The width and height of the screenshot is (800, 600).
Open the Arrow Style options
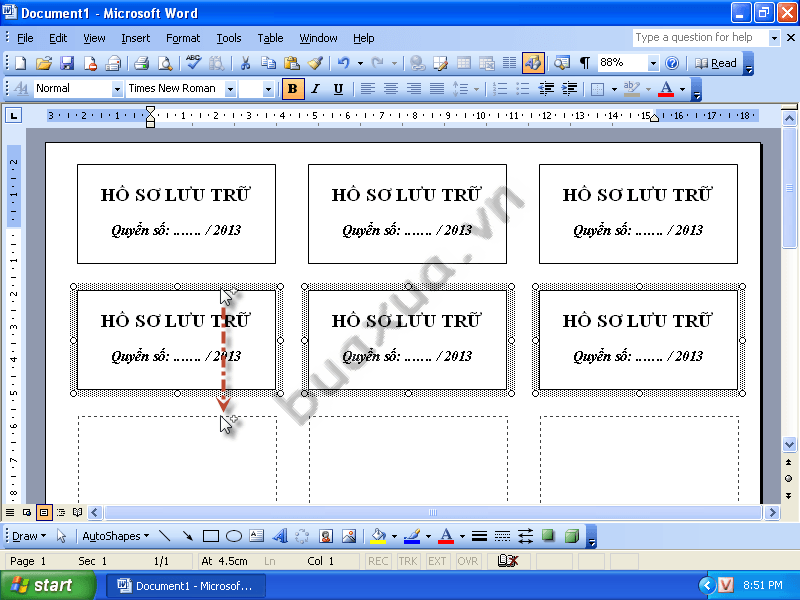(526, 536)
